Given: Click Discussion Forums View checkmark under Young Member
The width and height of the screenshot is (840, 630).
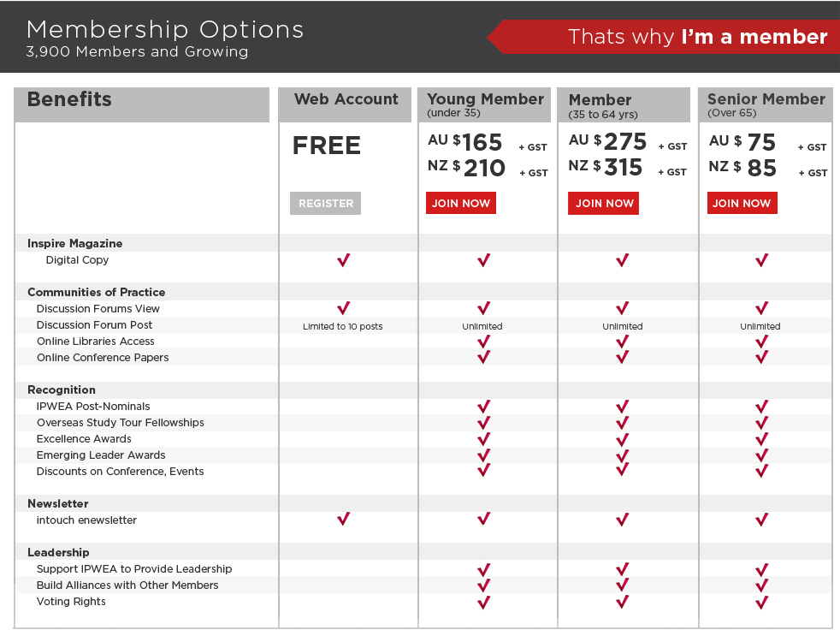Looking at the screenshot, I should (484, 308).
